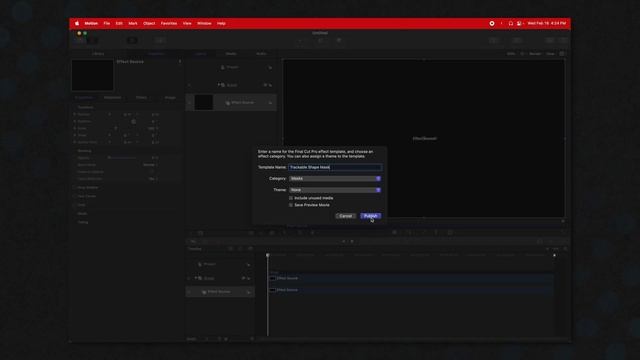Open the Favorites menu
This screenshot has width=640, height=360.
coord(169,23)
